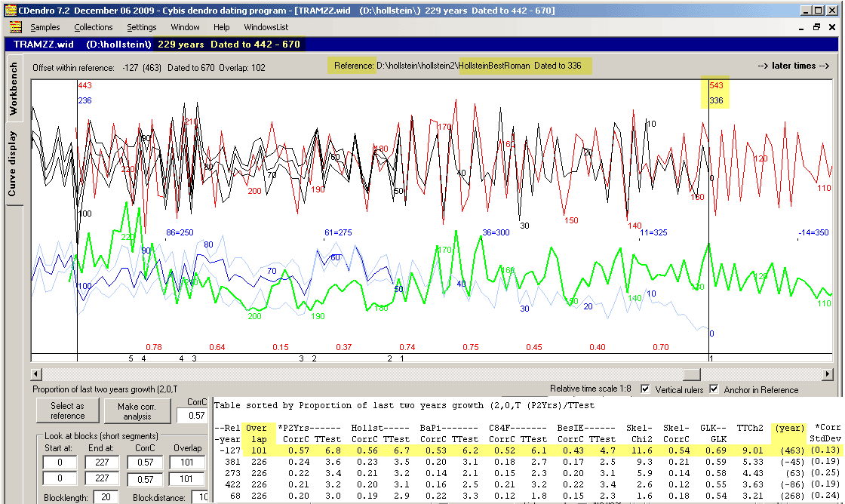The width and height of the screenshot is (845, 504).
Task: Click the (year) column header
Action: pos(789,428)
